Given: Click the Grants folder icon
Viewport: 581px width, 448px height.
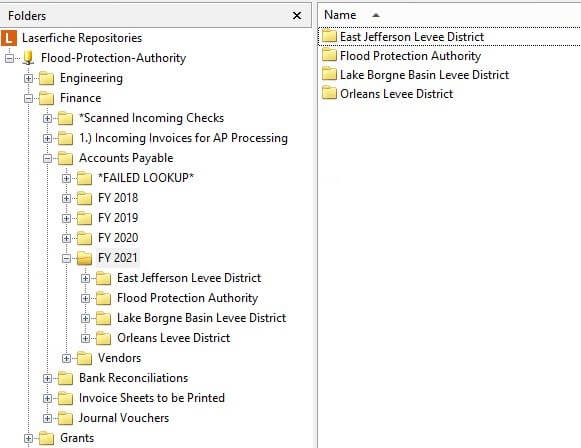Looking at the screenshot, I should click(x=47, y=438).
